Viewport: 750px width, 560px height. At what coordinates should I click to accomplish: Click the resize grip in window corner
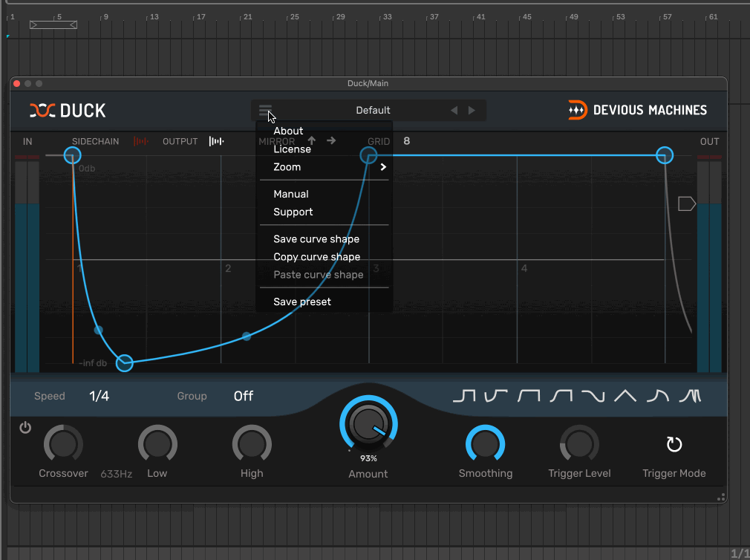[x=721, y=498]
